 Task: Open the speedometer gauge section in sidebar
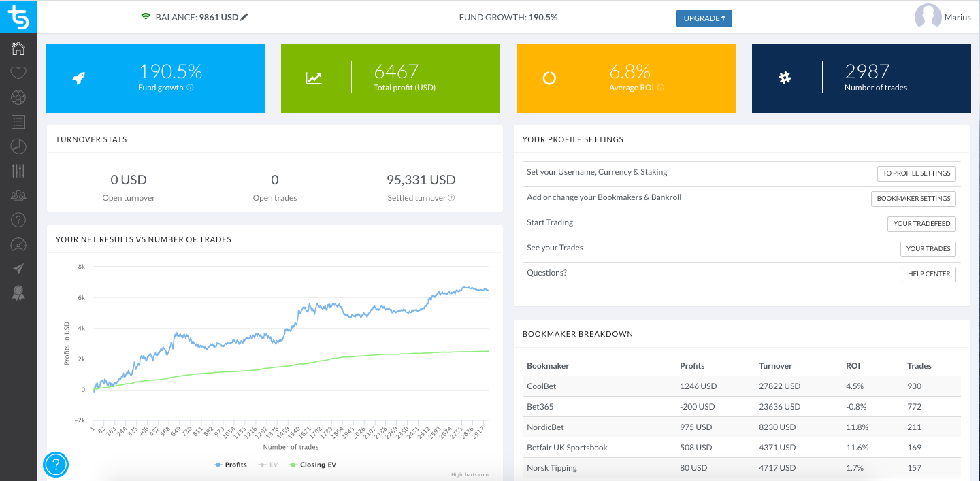(18, 244)
